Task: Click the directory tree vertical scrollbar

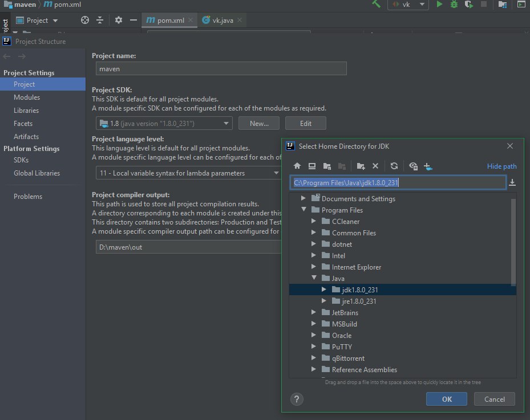Action: (x=513, y=242)
